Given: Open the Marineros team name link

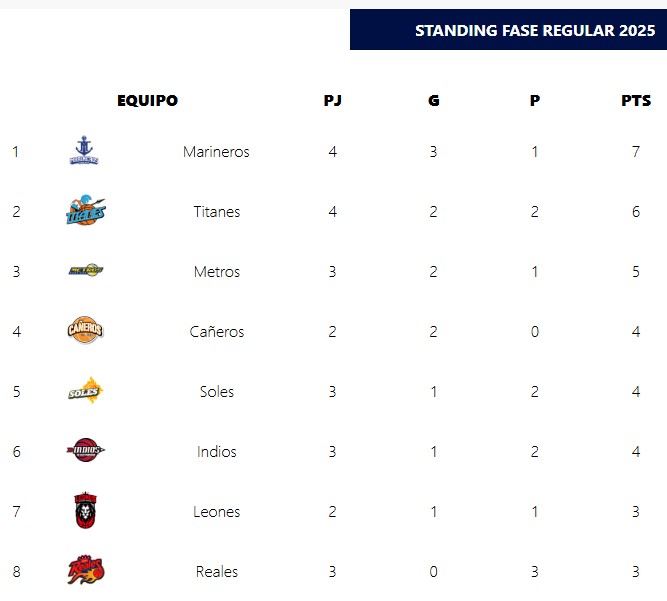Looking at the screenshot, I should [x=216, y=152].
